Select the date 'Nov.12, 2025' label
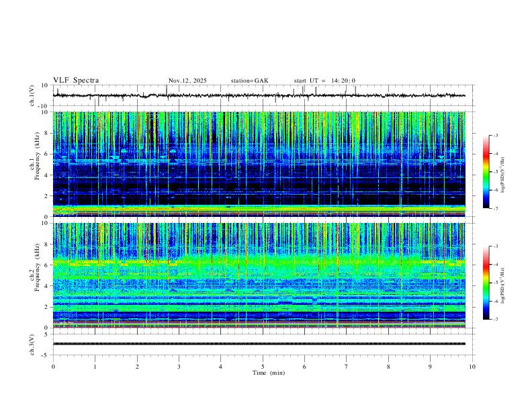This screenshot has height=411, width=532. click(187, 81)
